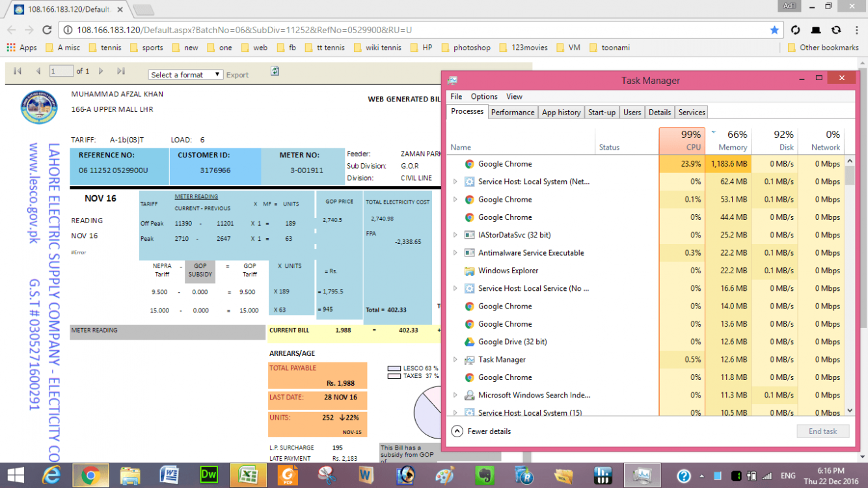Switch to the Users tab
The height and width of the screenshot is (488, 868).
(632, 112)
